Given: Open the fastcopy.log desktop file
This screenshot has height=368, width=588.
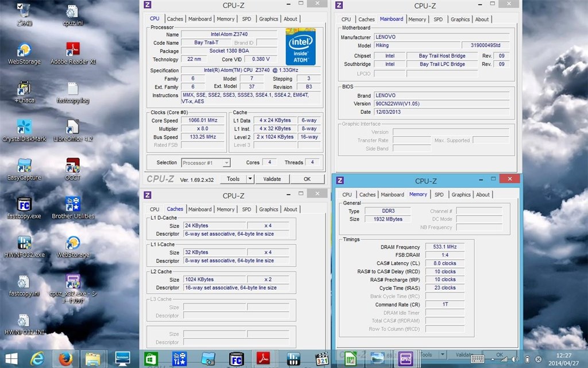Looking at the screenshot, I should pyautogui.click(x=73, y=92).
